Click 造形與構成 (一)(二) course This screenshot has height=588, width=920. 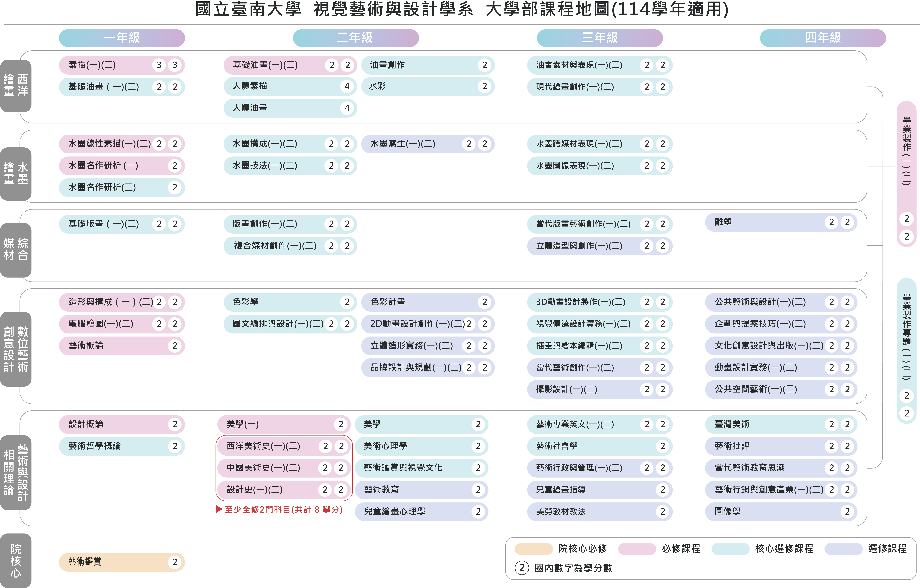(122, 302)
